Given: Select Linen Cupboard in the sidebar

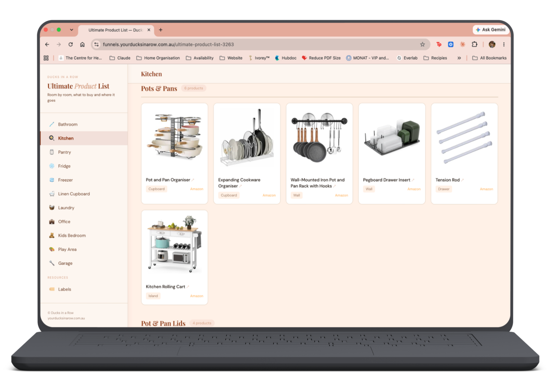Looking at the screenshot, I should point(84,194).
